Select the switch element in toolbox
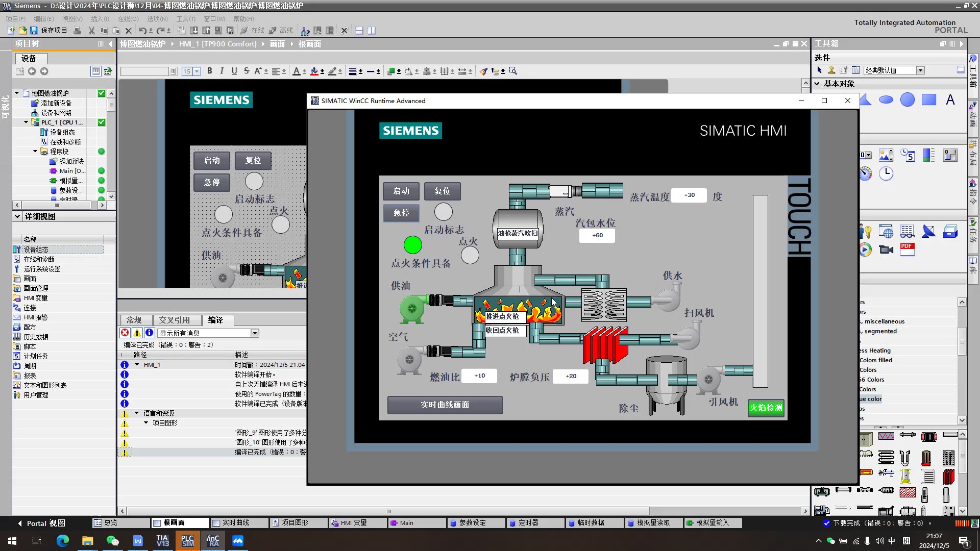 click(950, 155)
